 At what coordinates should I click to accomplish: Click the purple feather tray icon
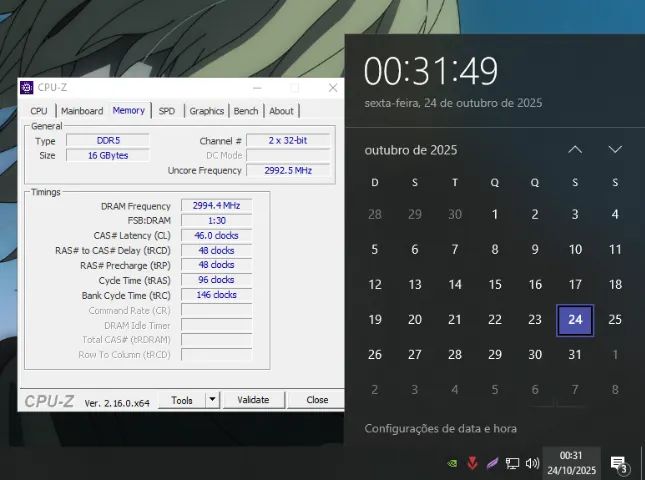pyautogui.click(x=492, y=464)
